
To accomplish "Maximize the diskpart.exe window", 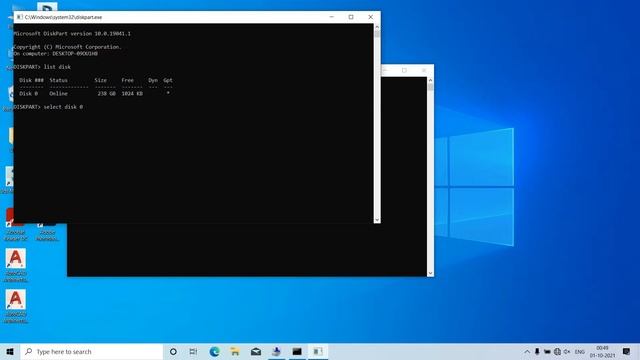I will coord(351,17).
